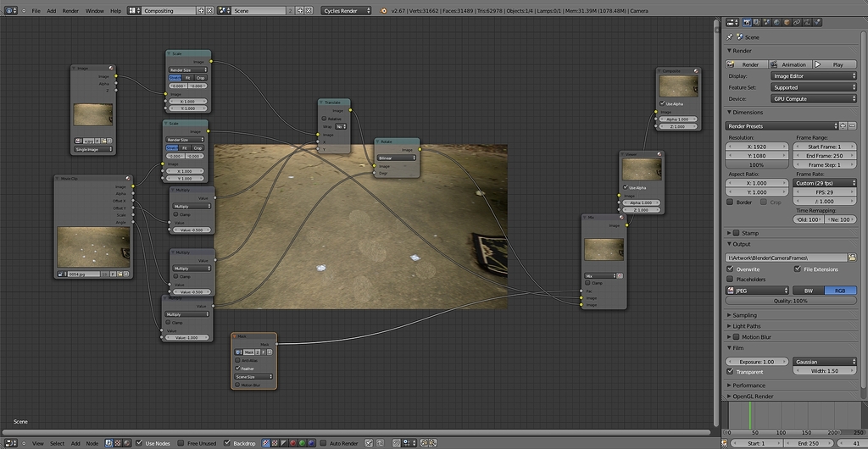Open the editor type selector in the node editor header
The width and height of the screenshot is (868, 449).
(11, 443)
